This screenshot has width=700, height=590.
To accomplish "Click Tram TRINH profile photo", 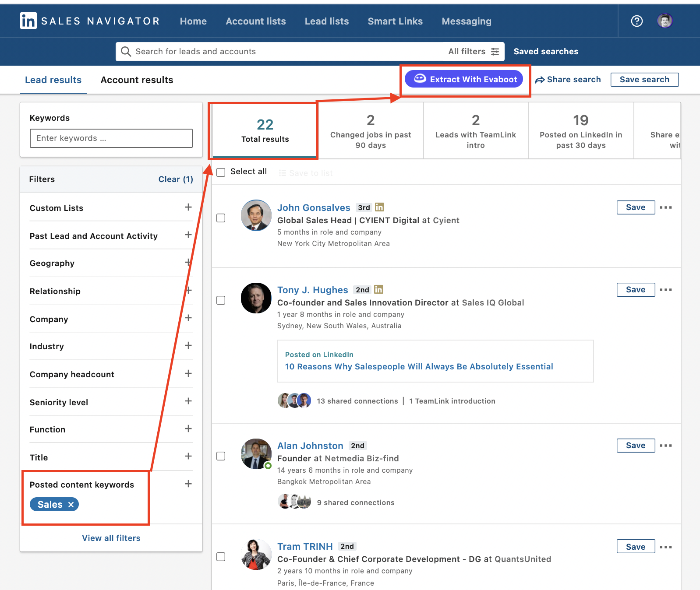I will click(256, 555).
